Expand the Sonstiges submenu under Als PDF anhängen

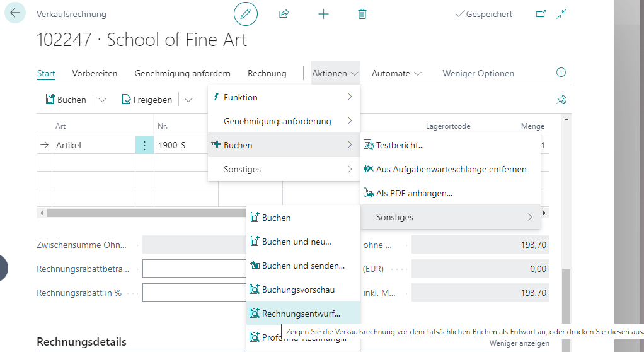click(x=450, y=217)
